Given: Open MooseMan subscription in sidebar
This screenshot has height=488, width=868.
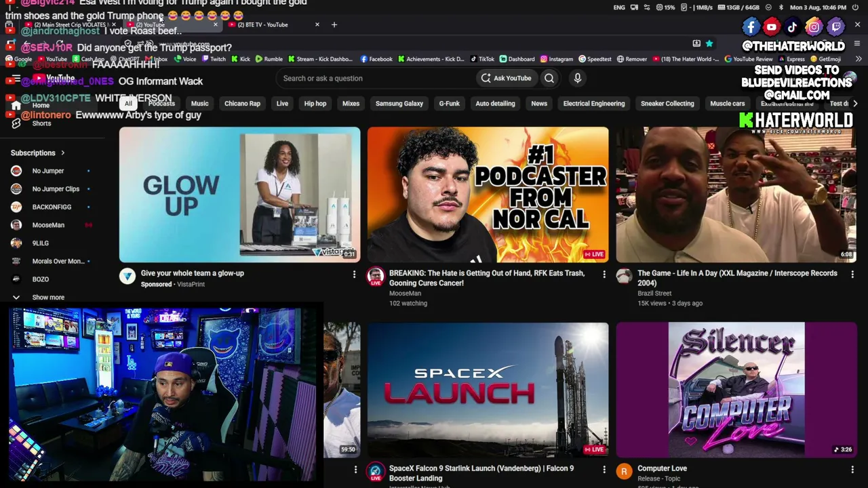Looking at the screenshot, I should click(50, 225).
